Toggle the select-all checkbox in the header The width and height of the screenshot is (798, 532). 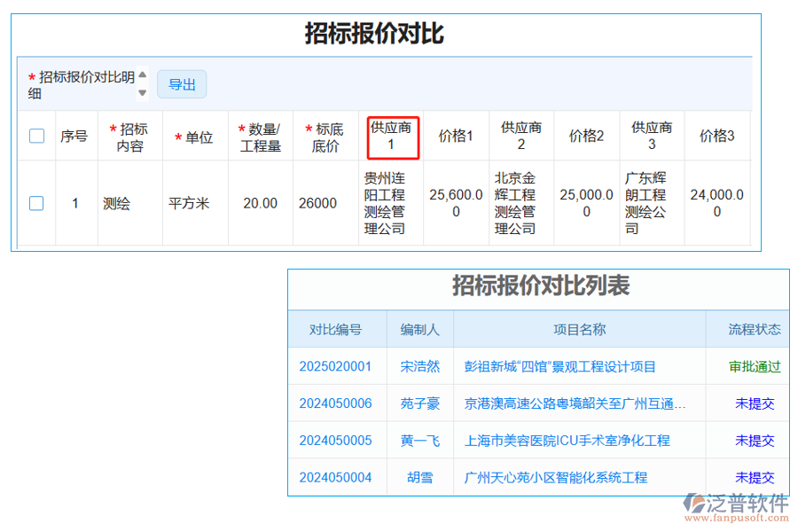click(x=35, y=136)
